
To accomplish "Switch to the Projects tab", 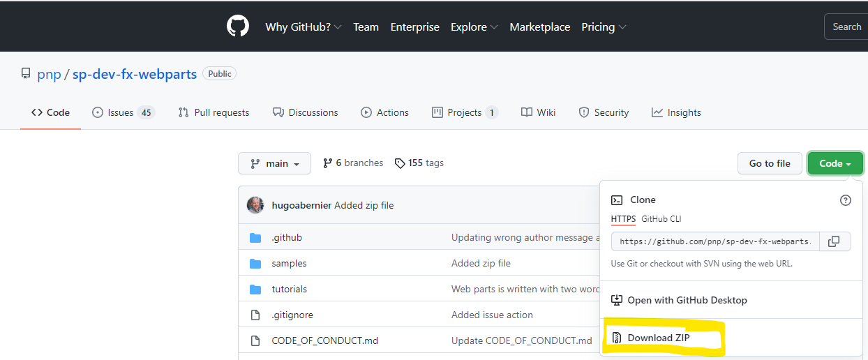I will click(465, 112).
